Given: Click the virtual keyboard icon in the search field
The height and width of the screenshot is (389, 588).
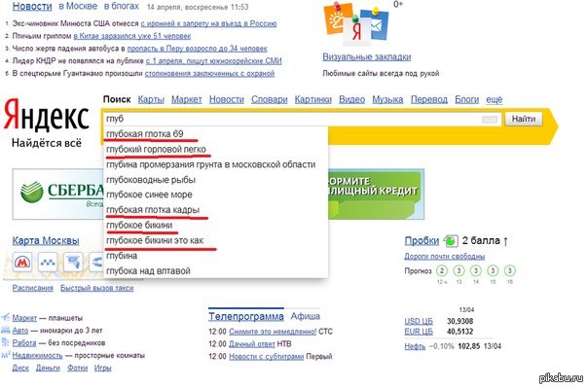Looking at the screenshot, I should click(490, 120).
